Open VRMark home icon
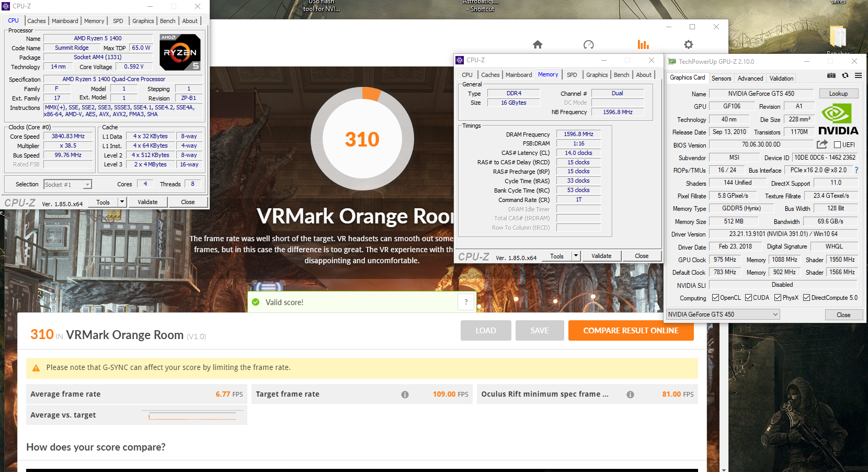Image resolution: width=868 pixels, height=472 pixels. pyautogui.click(x=538, y=44)
